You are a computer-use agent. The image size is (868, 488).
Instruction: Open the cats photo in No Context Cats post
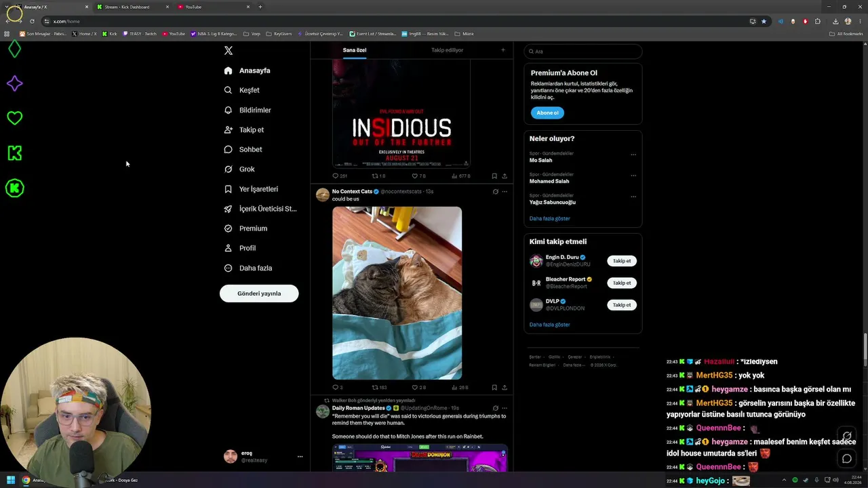397,293
